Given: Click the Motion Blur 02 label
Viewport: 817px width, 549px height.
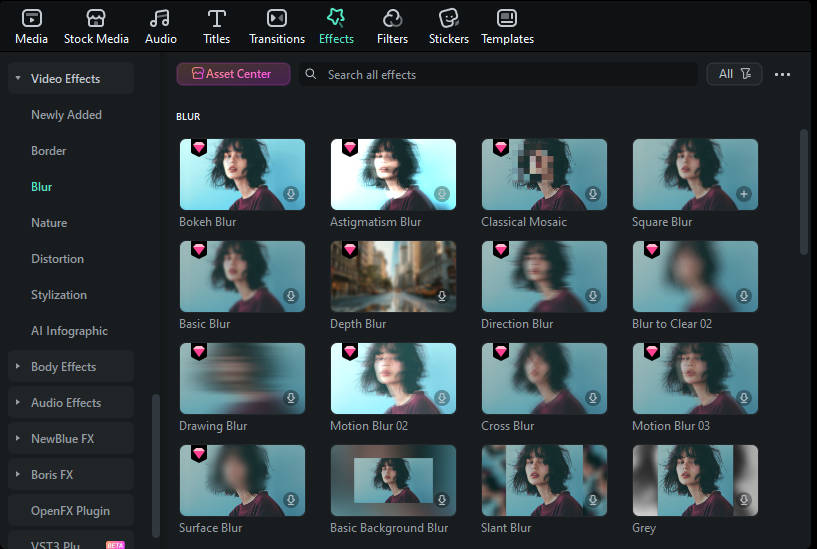Looking at the screenshot, I should (x=369, y=426).
